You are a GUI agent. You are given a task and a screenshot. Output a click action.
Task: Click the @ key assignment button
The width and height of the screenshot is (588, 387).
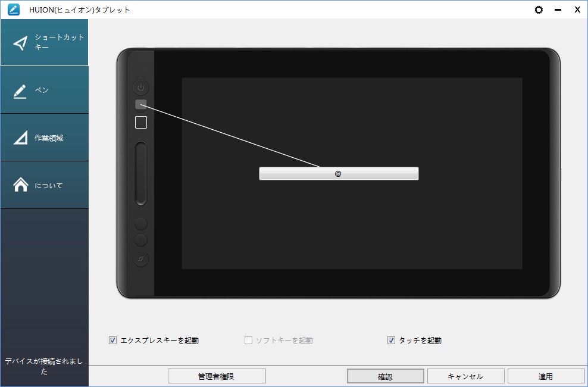[339, 174]
